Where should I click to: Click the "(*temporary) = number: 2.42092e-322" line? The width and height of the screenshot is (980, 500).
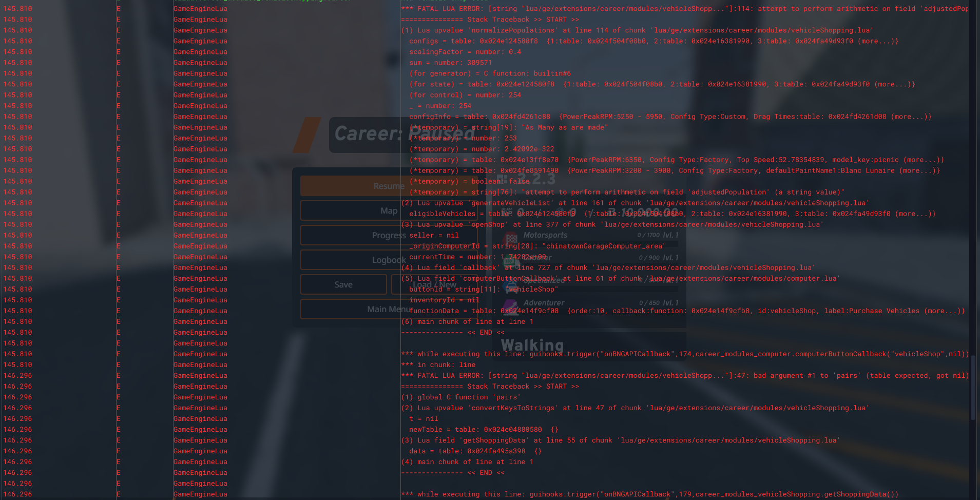tap(482, 149)
